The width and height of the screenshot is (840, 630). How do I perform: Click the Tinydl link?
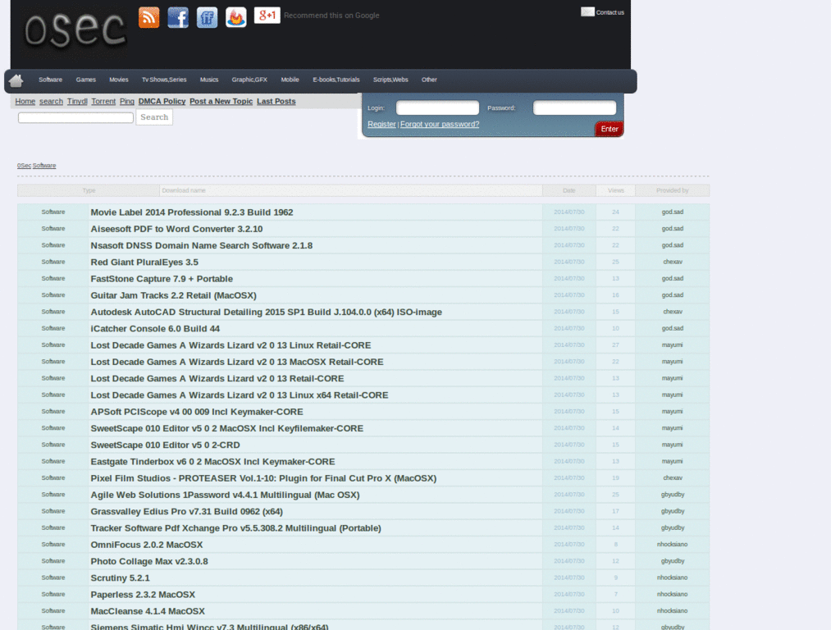click(x=77, y=101)
